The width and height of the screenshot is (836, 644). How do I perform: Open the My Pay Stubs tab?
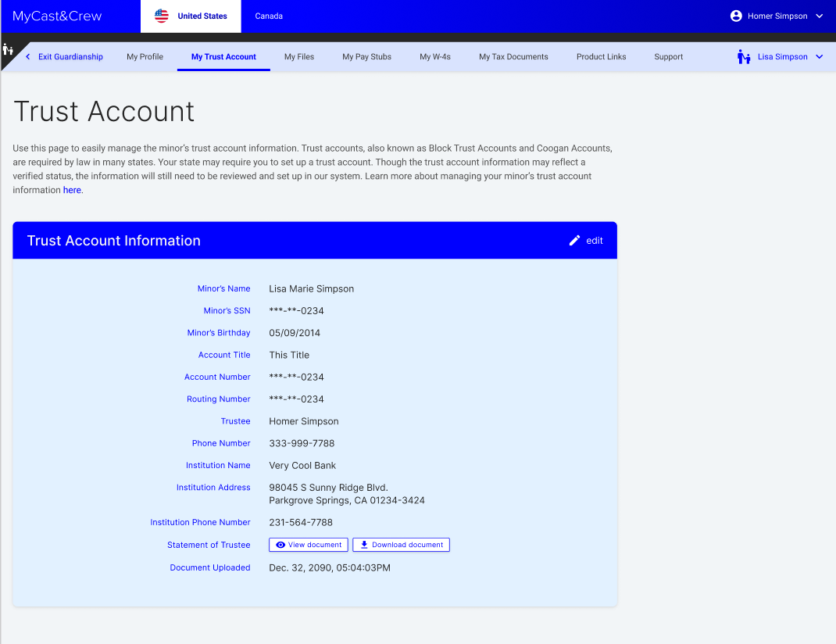(366, 56)
